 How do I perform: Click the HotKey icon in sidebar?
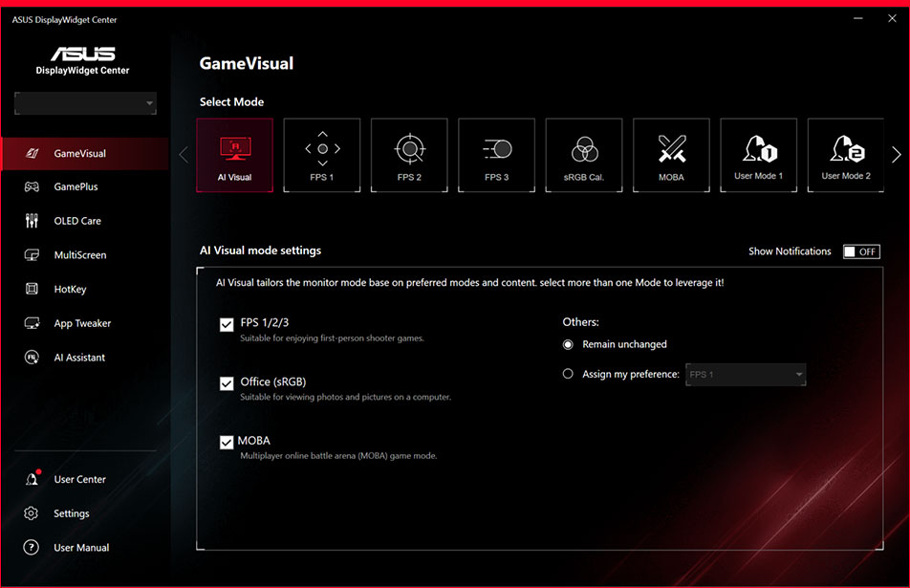coord(32,289)
